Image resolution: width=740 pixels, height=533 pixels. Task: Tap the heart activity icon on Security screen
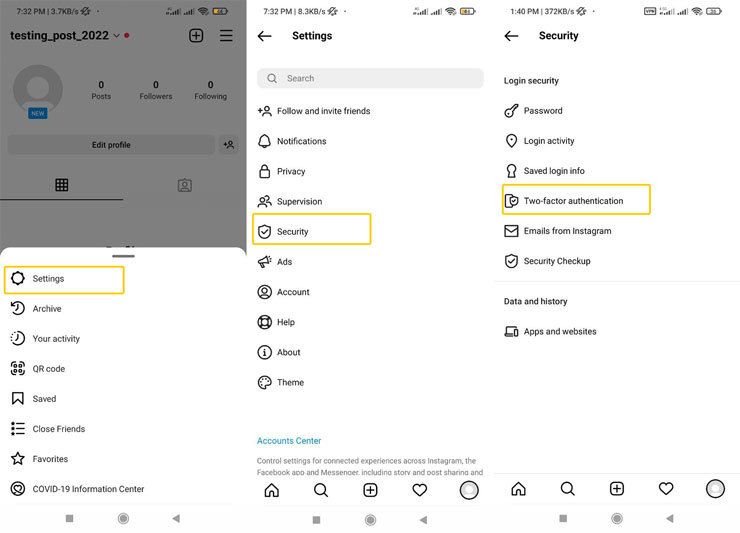point(666,489)
